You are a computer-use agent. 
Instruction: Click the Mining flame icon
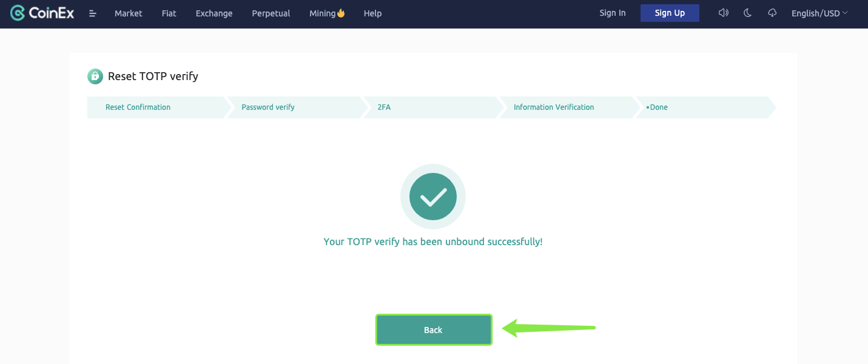click(x=341, y=13)
